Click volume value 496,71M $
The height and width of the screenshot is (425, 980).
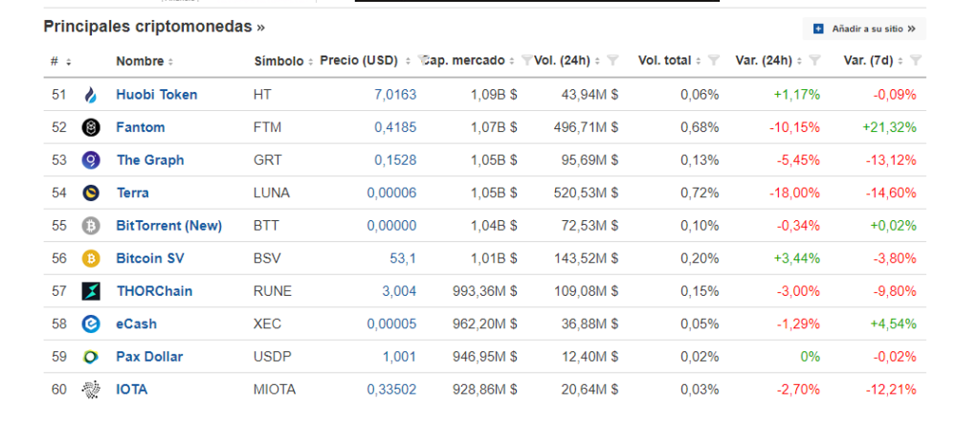pos(587,127)
